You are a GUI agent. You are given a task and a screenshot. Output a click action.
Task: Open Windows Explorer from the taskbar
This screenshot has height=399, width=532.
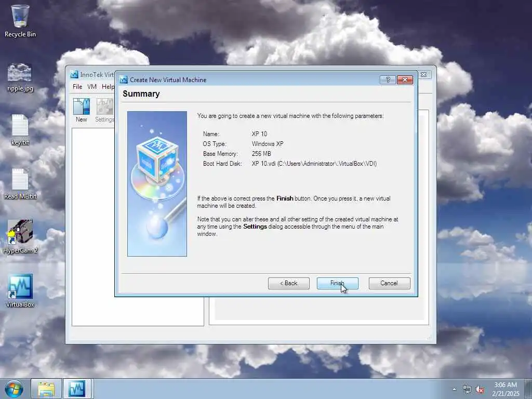[x=46, y=389]
